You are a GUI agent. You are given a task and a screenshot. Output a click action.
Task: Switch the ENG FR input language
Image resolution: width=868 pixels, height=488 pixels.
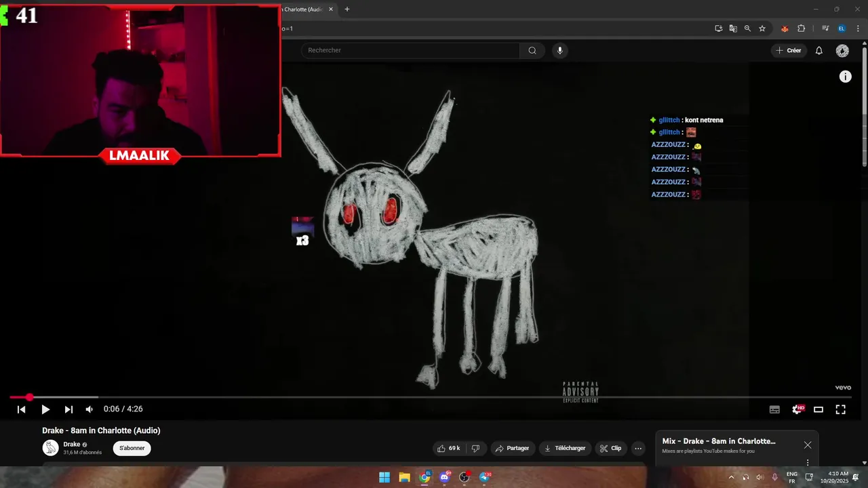[x=791, y=477]
